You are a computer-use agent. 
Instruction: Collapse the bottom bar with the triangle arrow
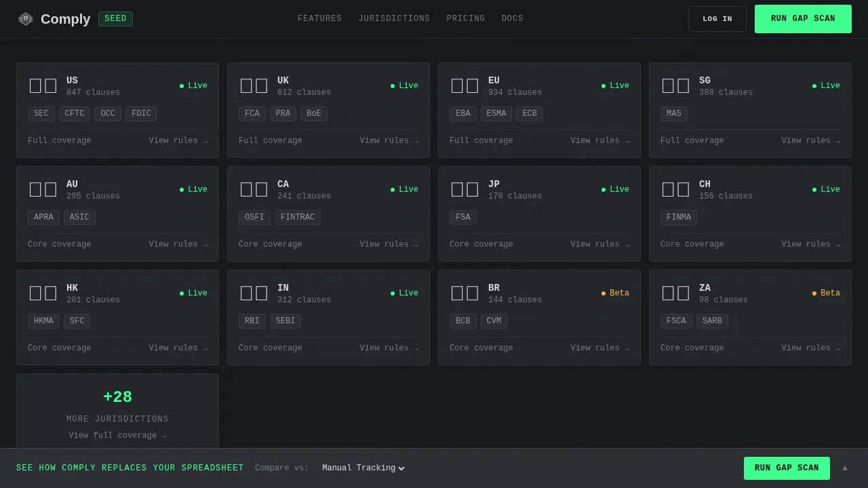845,468
